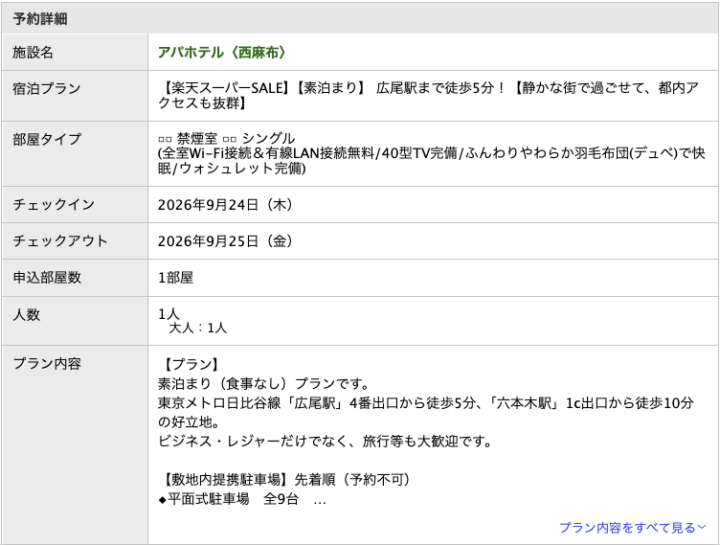Screen dimensions: 720x546
Task: Click the 禁煙室 シングル room type text
Action: (x=226, y=138)
